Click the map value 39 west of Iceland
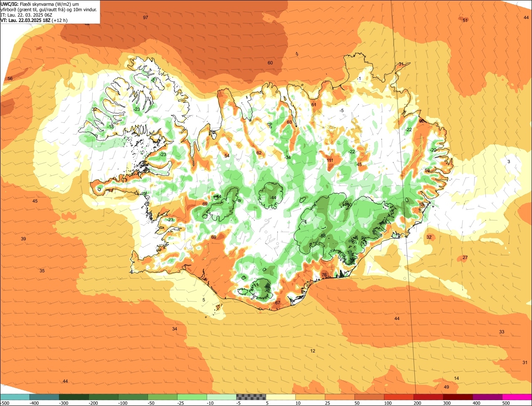532x406 pixels. coord(23,239)
